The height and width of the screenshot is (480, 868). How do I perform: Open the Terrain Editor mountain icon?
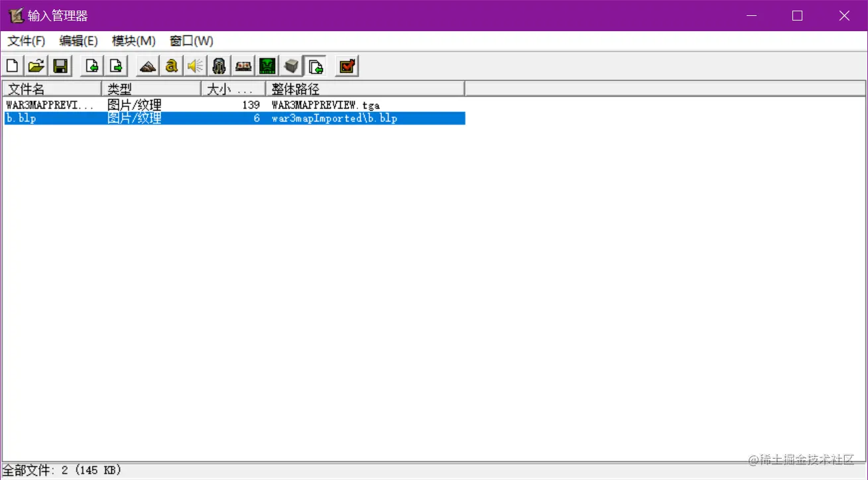[x=148, y=66]
